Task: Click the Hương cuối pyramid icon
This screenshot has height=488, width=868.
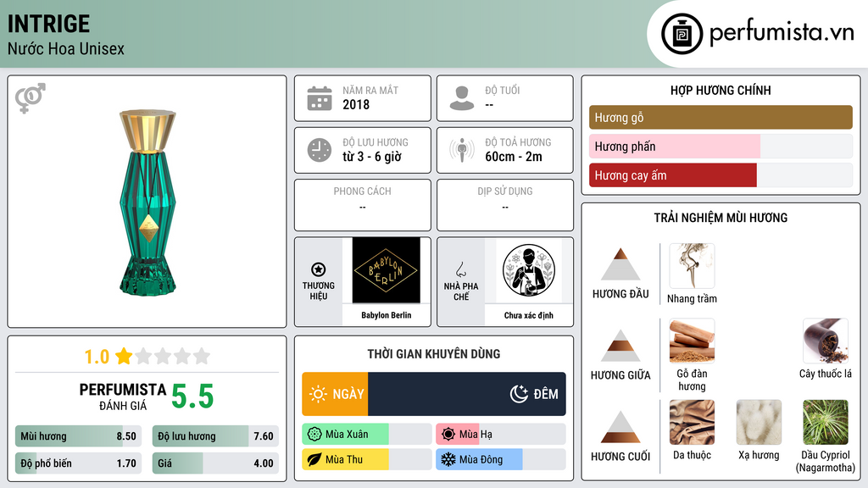Action: 620,427
